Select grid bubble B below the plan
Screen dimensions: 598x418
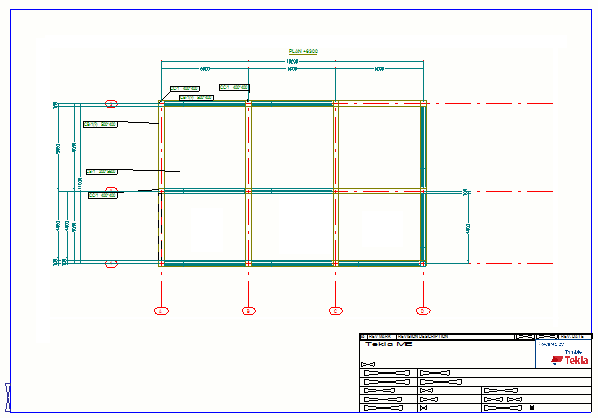249,311
